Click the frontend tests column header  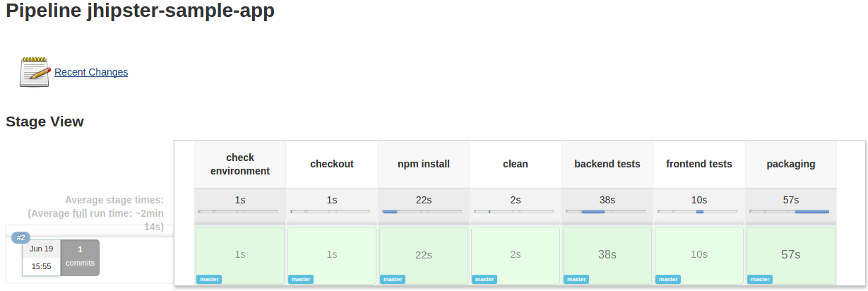pyautogui.click(x=699, y=164)
